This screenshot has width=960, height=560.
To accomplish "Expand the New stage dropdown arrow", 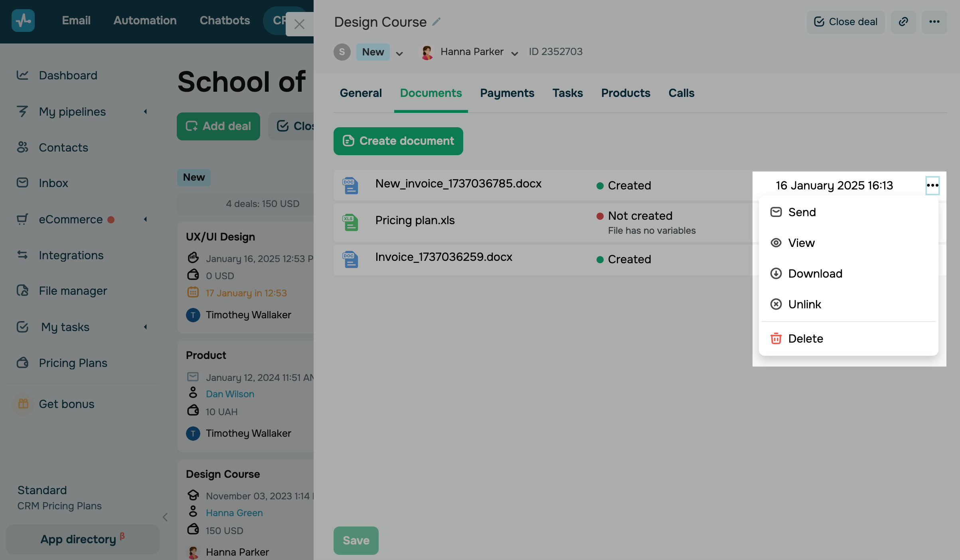I will 399,53.
